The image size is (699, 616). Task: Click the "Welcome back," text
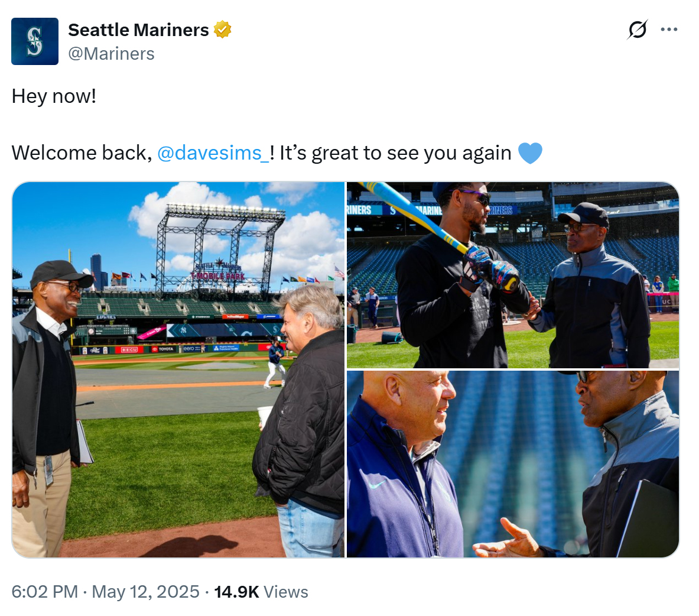tap(82, 153)
